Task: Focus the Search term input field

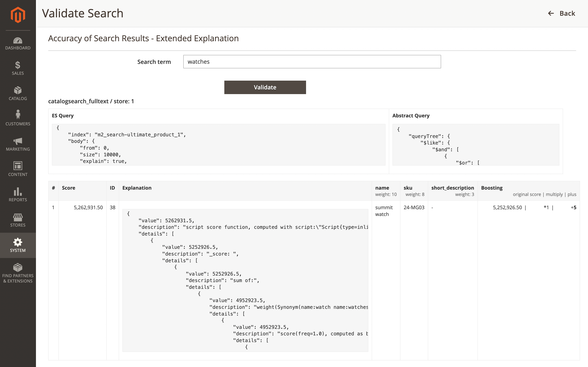Action: click(312, 62)
